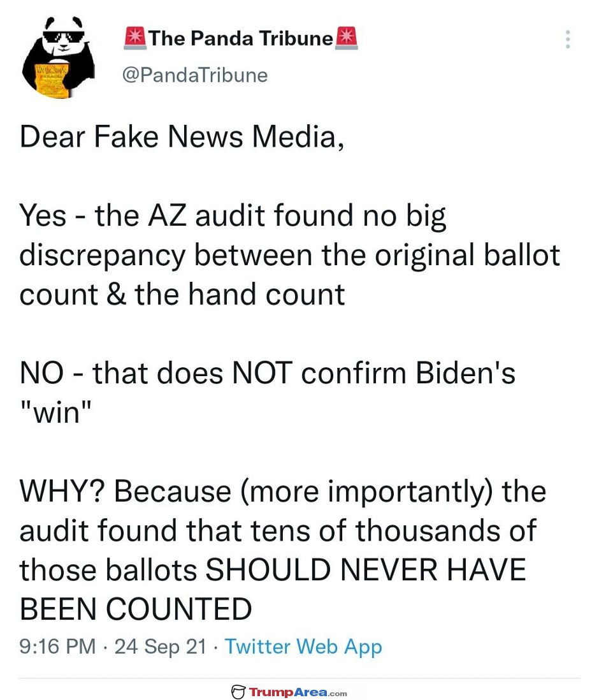Screen dimensions: 599x700
Task: Click the "WHY? Because" line
Action: 283,492
